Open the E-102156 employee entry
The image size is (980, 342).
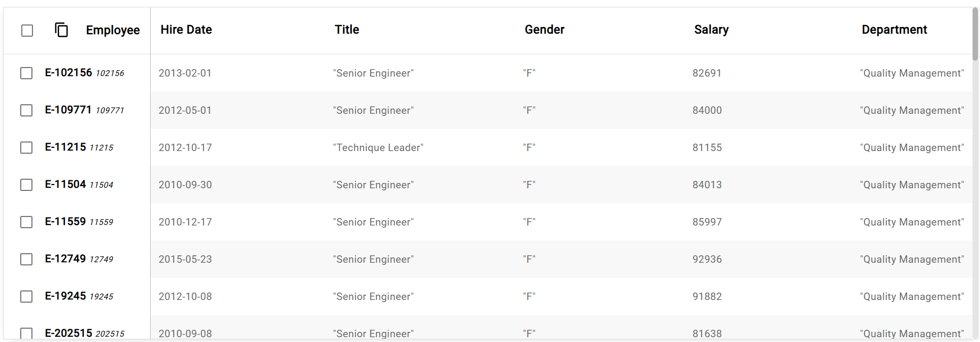point(68,73)
